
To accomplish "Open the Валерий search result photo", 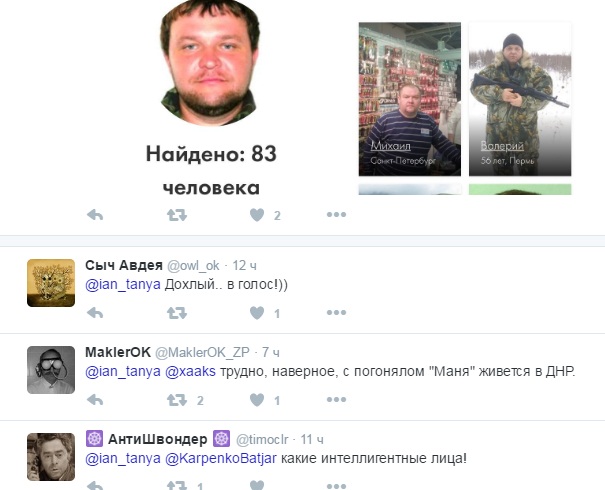I will (520, 99).
